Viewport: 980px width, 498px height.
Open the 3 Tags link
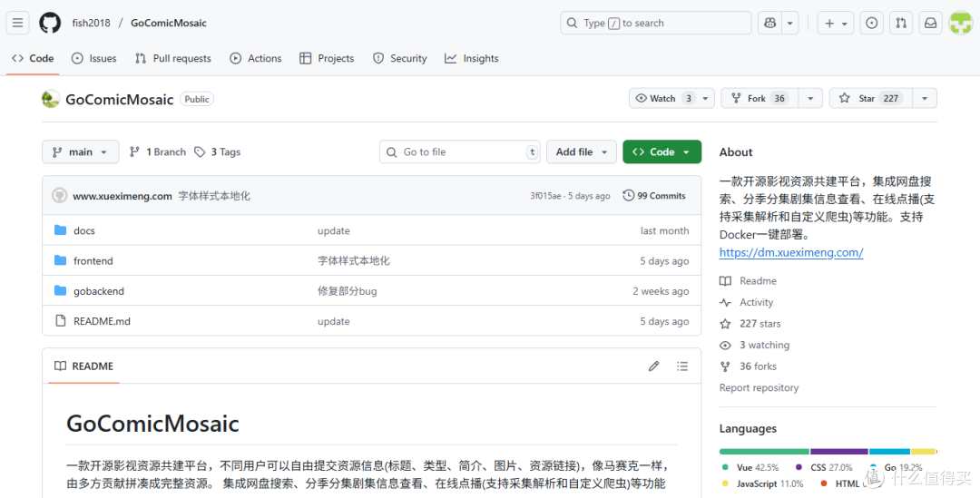pos(218,151)
